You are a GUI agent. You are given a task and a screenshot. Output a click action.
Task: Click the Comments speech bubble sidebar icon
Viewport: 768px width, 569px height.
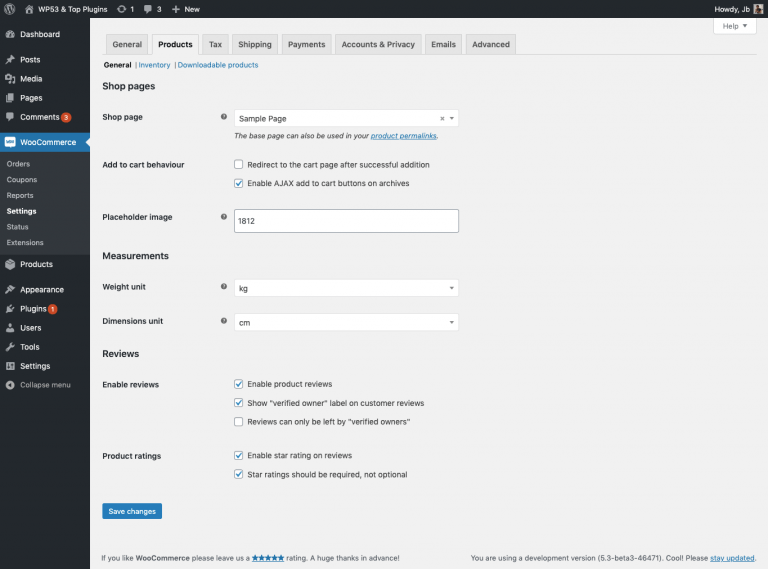10,117
